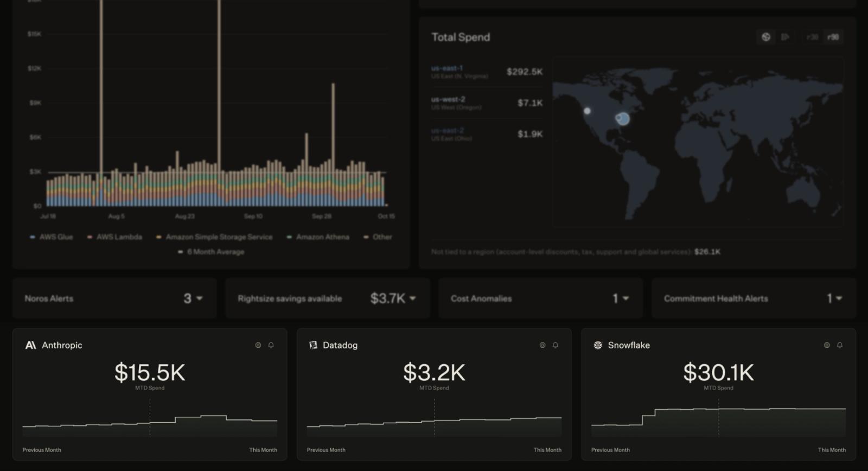Select the 90-day range in Total Spend
Screen dimensions: 868x471
(x=833, y=37)
